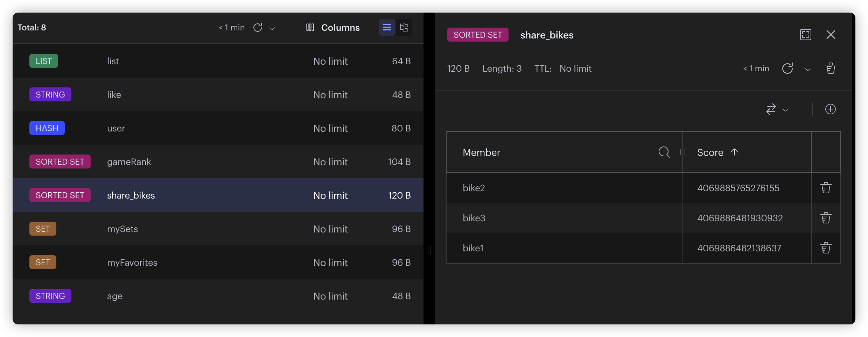868x337 pixels.
Task: Close the share_bikes details panel
Action: (x=831, y=35)
